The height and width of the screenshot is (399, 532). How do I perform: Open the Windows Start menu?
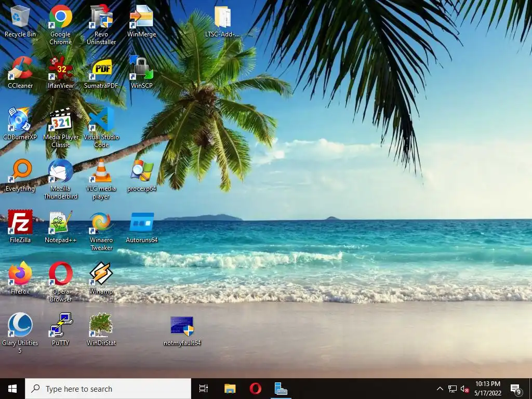tap(12, 389)
